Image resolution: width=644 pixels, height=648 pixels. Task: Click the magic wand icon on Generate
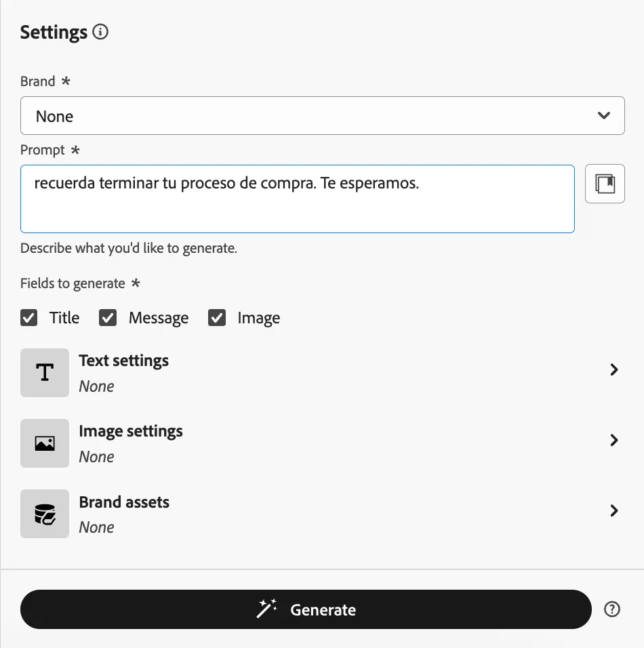pyautogui.click(x=266, y=609)
